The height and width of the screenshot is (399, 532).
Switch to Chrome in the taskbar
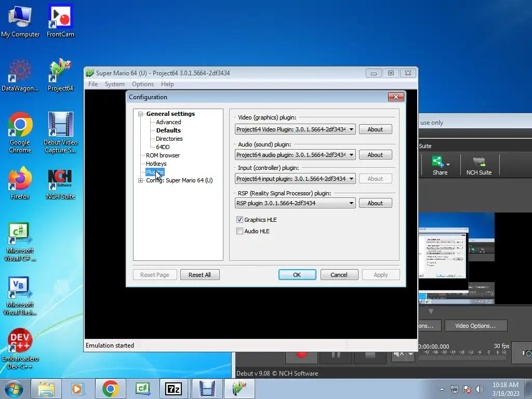click(110, 389)
